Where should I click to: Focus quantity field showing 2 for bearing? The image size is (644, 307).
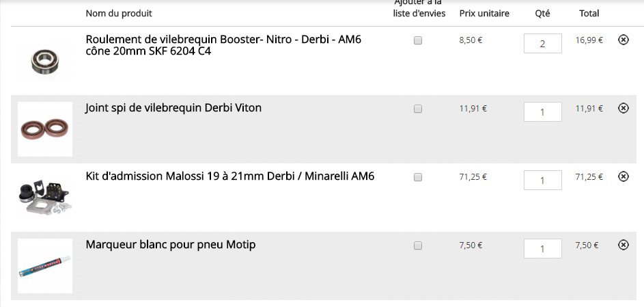click(x=542, y=43)
